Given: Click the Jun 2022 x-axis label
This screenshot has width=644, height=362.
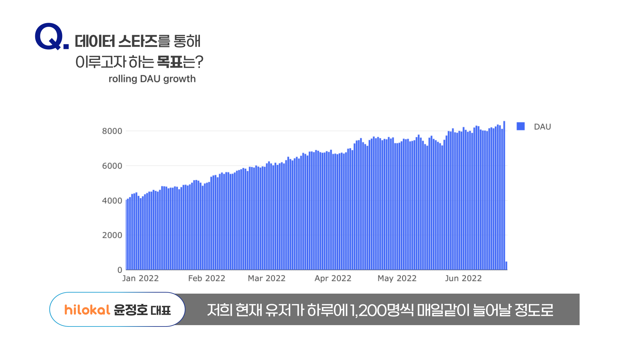Looking at the screenshot, I should (x=463, y=278).
